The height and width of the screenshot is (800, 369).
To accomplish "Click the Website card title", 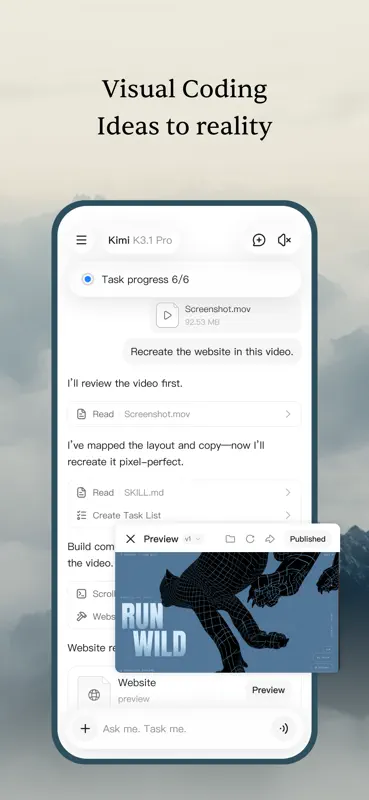I will (137, 683).
